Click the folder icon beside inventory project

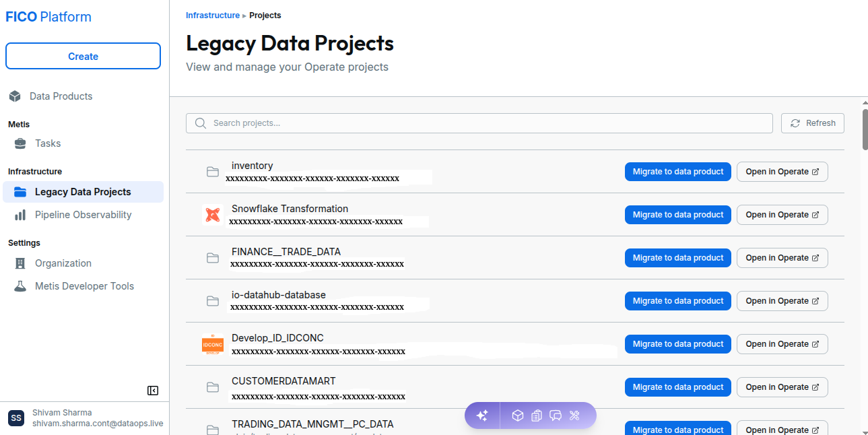point(213,172)
